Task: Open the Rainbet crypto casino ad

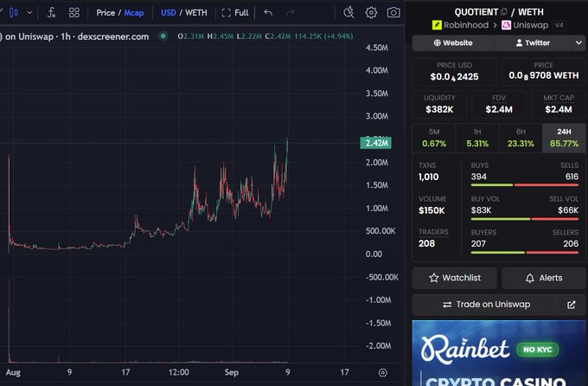Action: pos(499,353)
